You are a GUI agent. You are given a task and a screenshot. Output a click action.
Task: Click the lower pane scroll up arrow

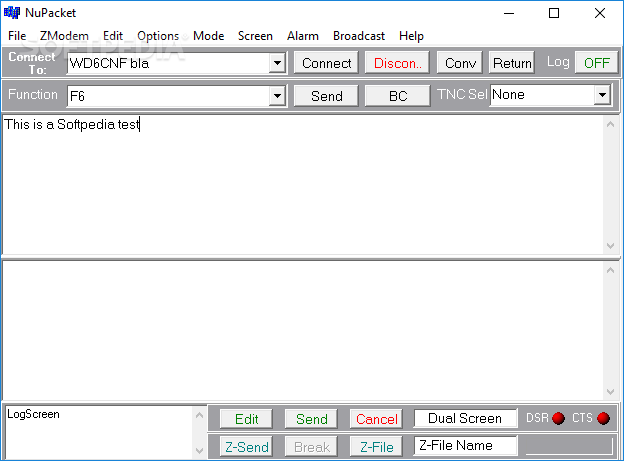(x=610, y=270)
